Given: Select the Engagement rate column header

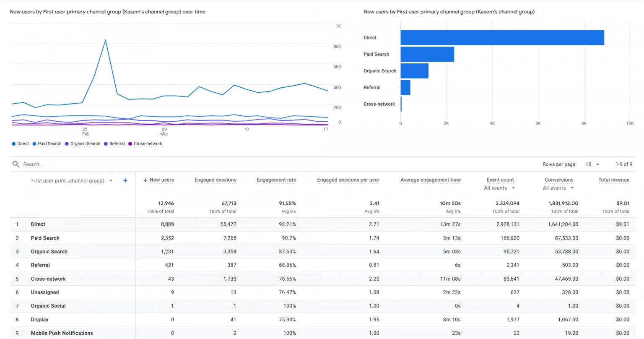Looking at the screenshot, I should (x=276, y=180).
